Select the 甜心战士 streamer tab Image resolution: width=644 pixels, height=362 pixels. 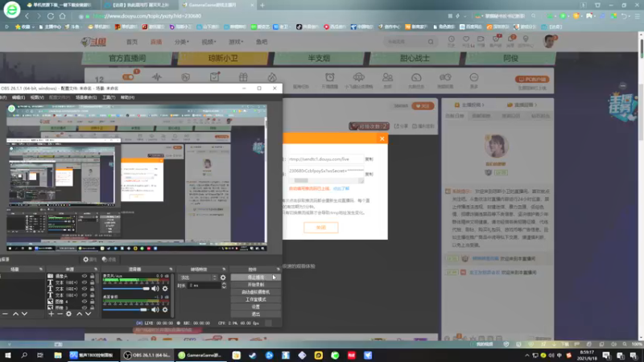(415, 58)
